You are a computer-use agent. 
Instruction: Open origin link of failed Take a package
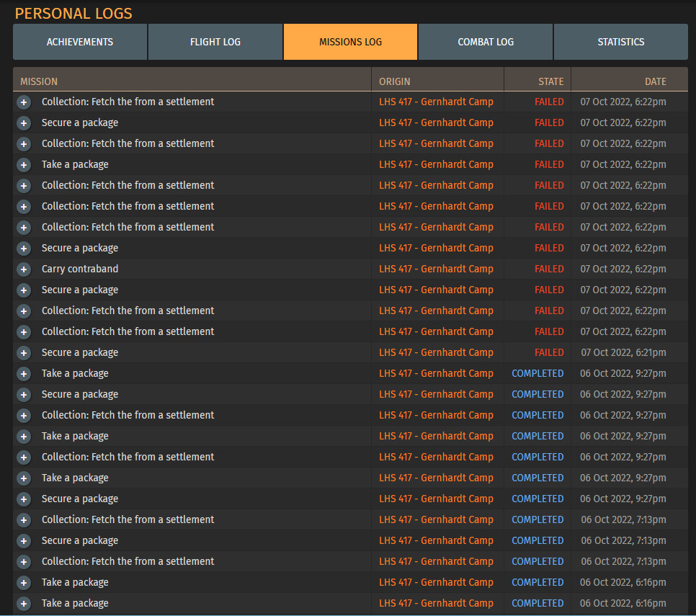[x=436, y=164]
